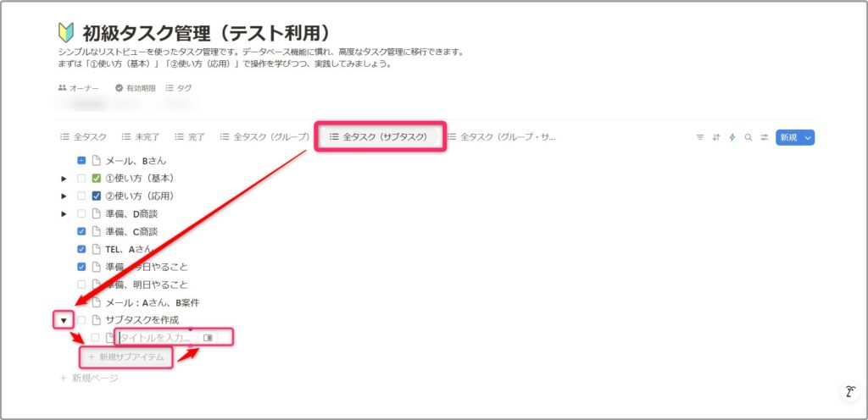
Task: Check the box for 準備、D商談
Action: (x=81, y=214)
